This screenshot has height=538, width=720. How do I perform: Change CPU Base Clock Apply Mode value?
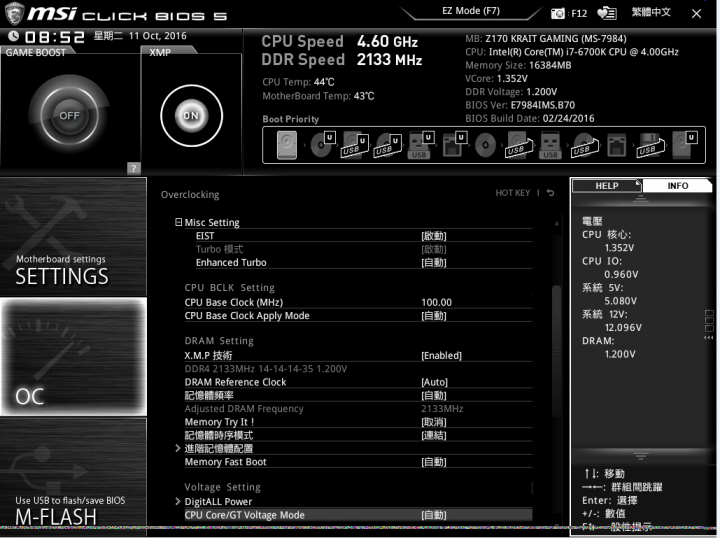pos(433,316)
